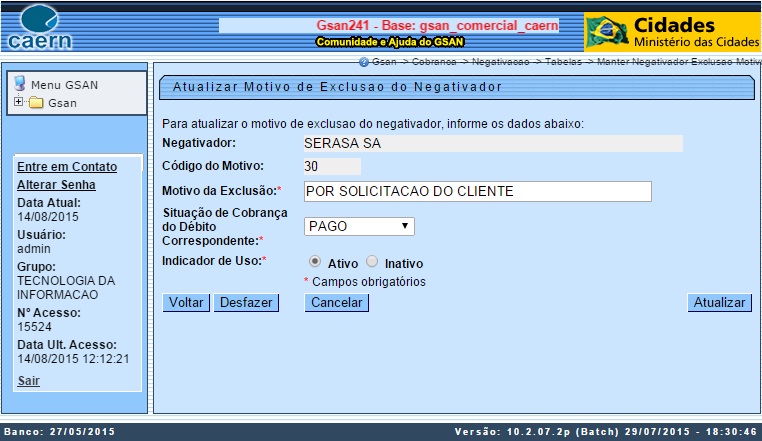Open the Ministério das Cidades banner
Screen dimensions: 762x441
(672, 32)
